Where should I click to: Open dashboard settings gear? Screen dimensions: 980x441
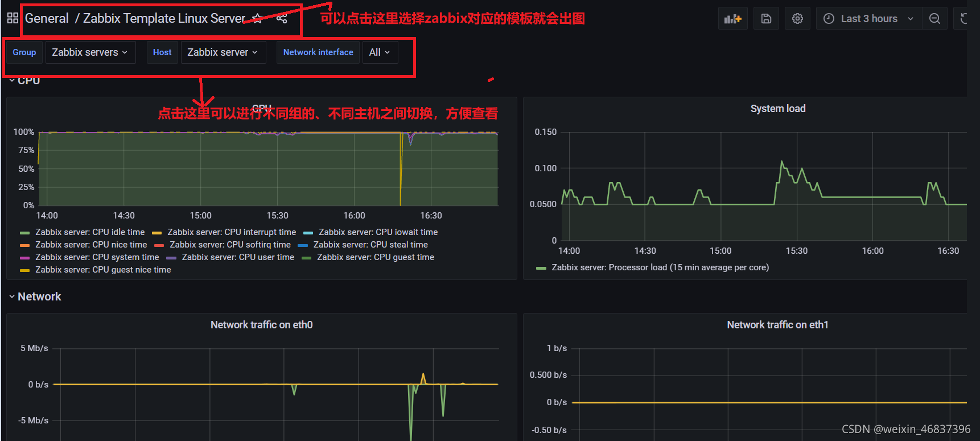click(x=797, y=19)
